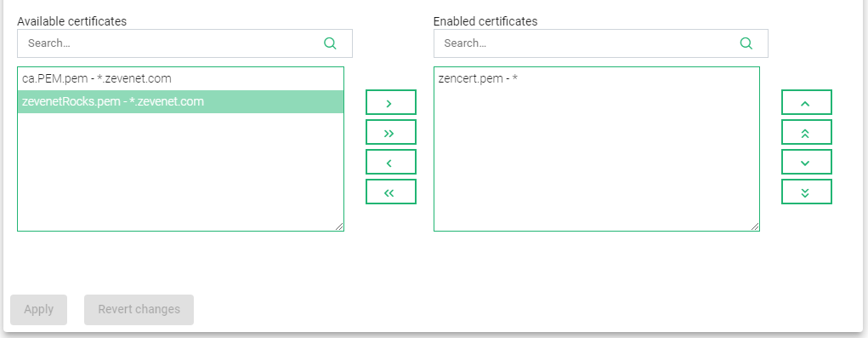This screenshot has height=338, width=868.
Task: Click the enabled certificates search magnifier icon
Action: point(746,43)
